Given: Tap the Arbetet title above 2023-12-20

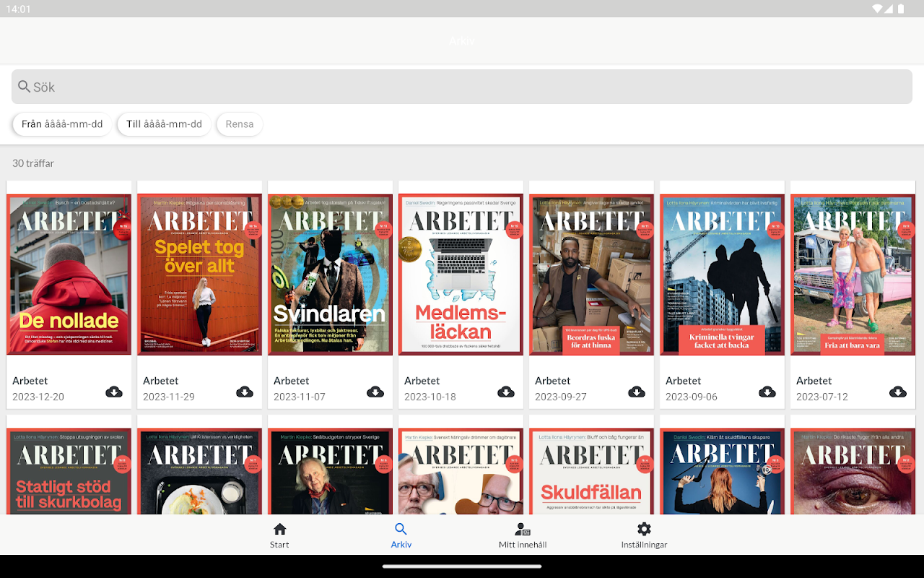Looking at the screenshot, I should pyautogui.click(x=30, y=381).
